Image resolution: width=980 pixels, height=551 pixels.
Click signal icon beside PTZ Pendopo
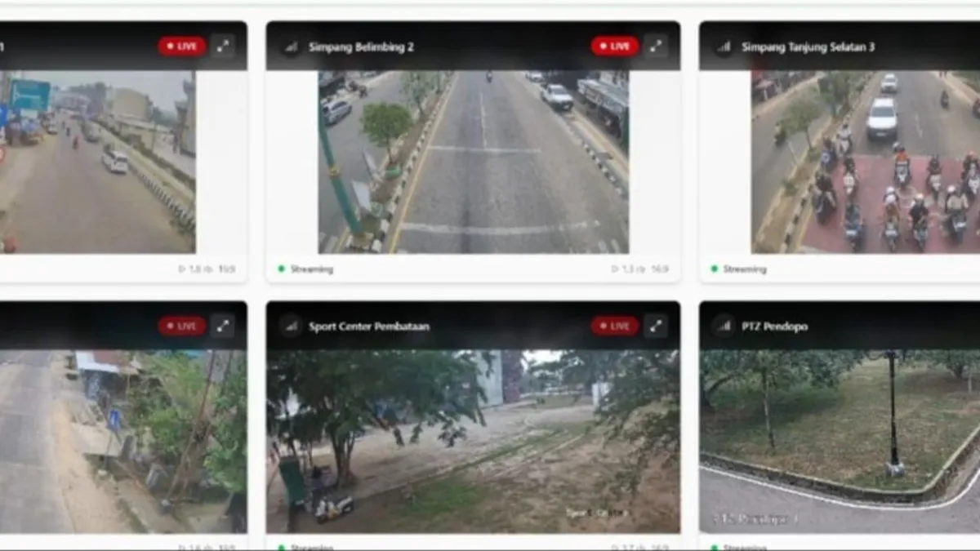[x=723, y=327]
